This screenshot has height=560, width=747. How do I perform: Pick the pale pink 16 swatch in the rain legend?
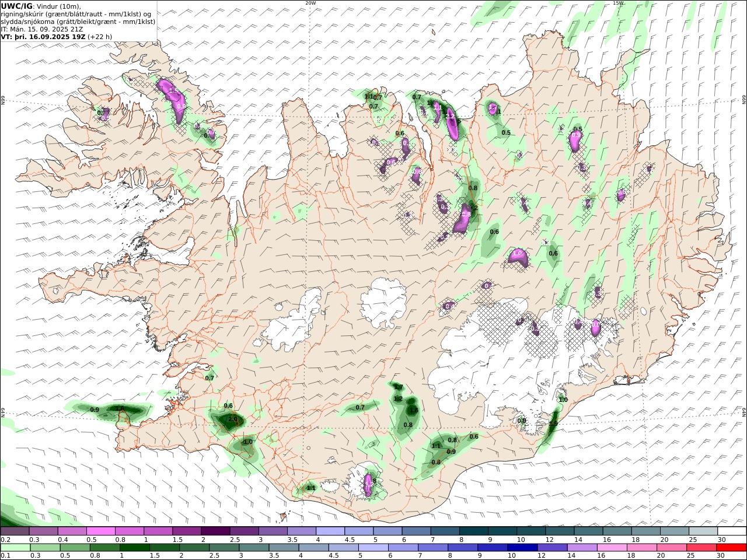(612, 548)
